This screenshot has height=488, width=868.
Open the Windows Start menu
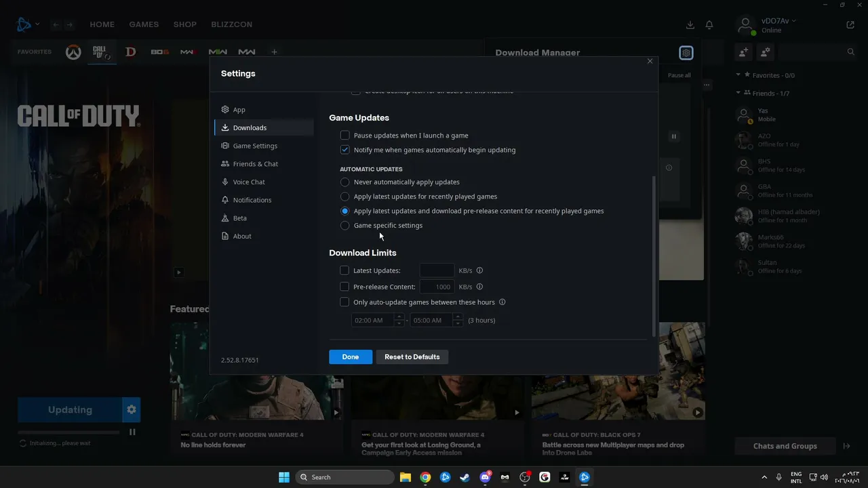point(284,477)
